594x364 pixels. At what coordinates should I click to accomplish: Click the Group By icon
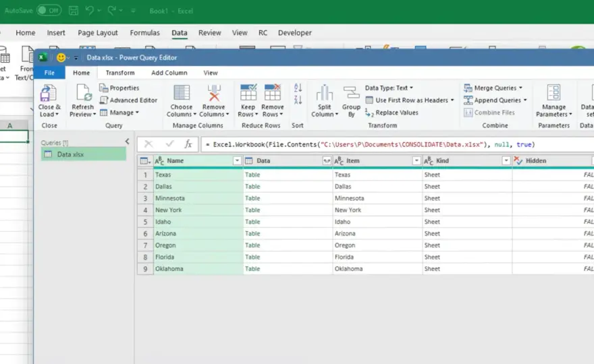coord(351,93)
